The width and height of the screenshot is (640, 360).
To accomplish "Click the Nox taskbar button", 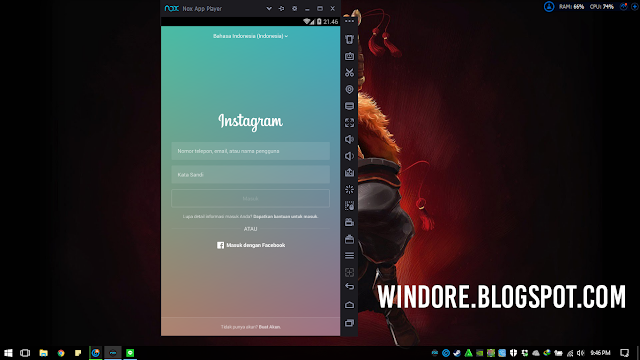I will pyautogui.click(x=113, y=353).
